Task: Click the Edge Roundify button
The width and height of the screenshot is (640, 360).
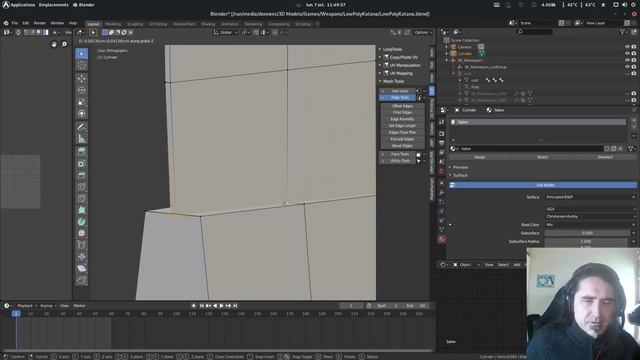Action: 402,119
